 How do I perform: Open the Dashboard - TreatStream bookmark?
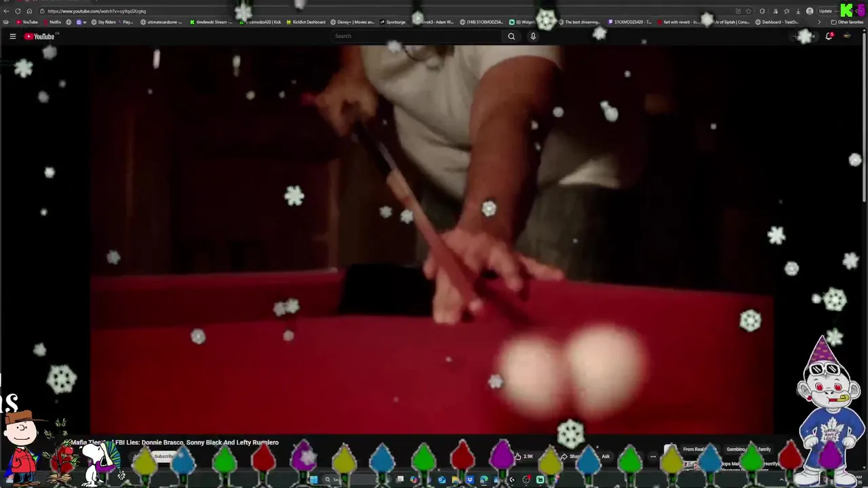[x=777, y=22]
